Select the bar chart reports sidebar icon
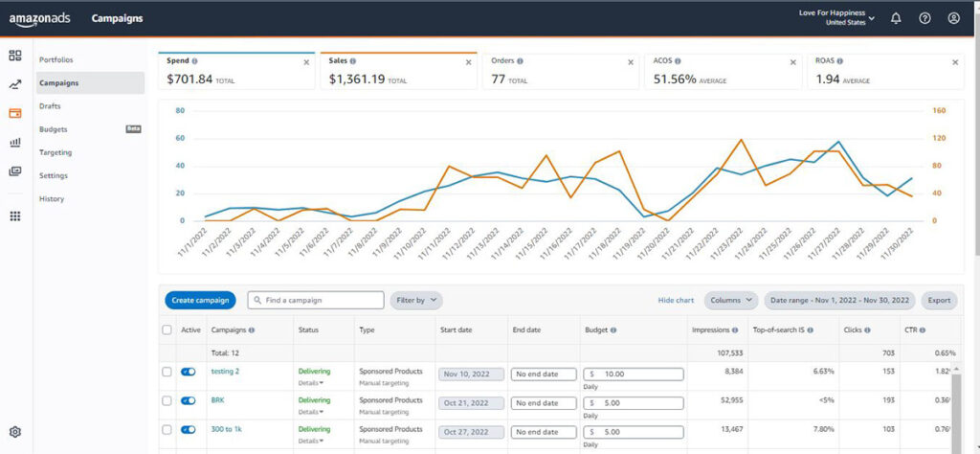Image resolution: width=980 pixels, height=454 pixels. click(x=15, y=143)
